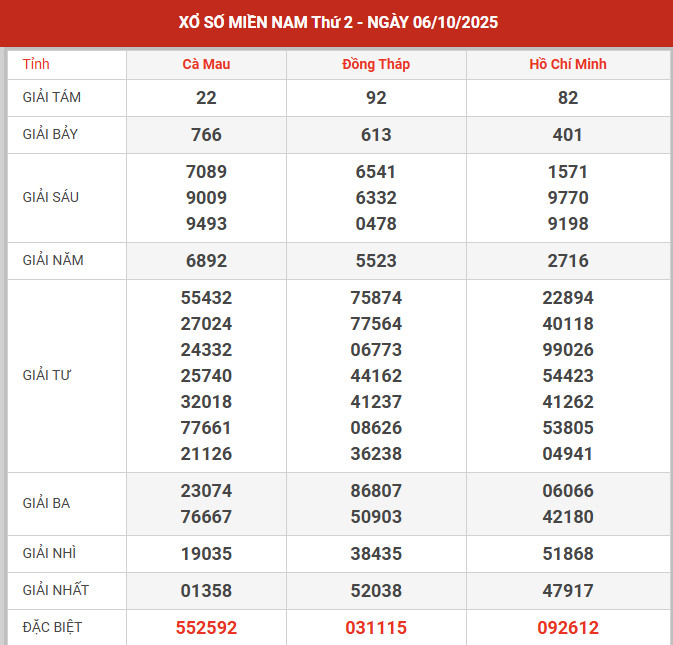Select the Hồ Chí Minh column header
673x645 pixels.
click(x=568, y=64)
